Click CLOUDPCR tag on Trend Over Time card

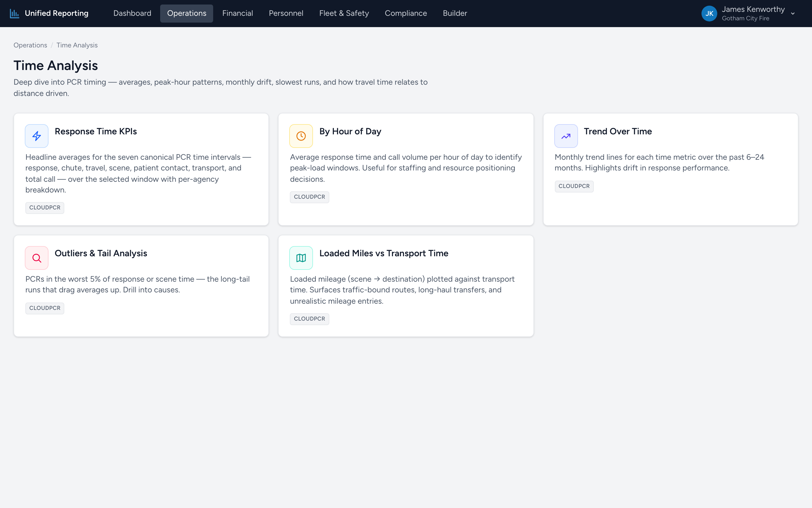click(574, 186)
